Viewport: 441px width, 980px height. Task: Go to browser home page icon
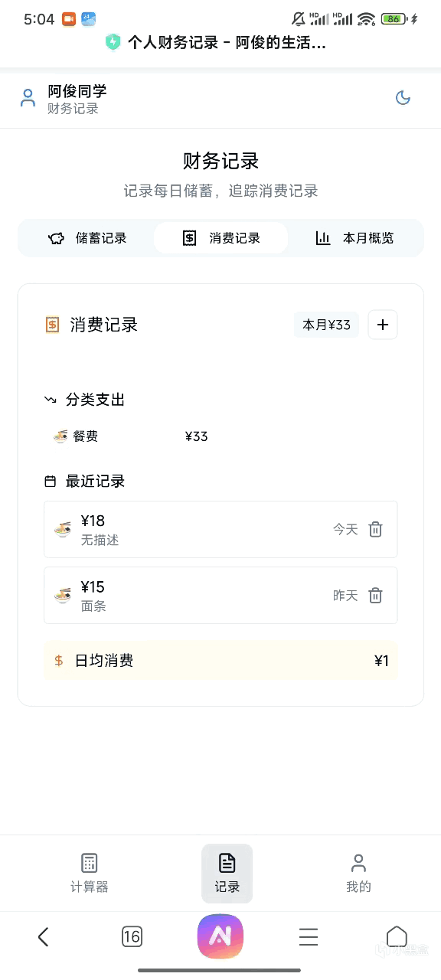pyautogui.click(x=397, y=936)
